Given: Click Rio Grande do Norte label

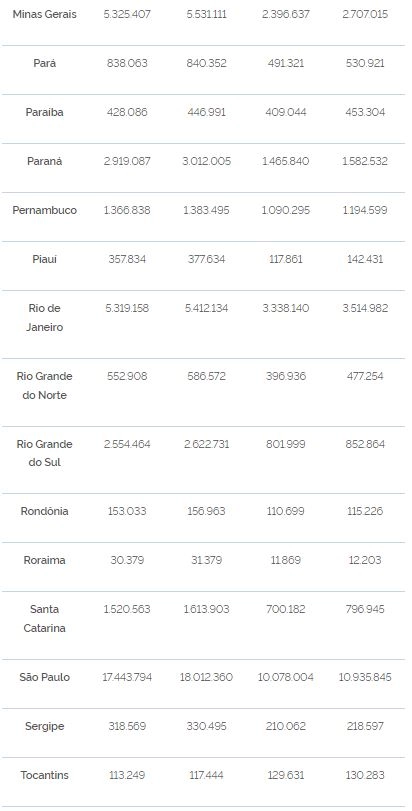Looking at the screenshot, I should point(44,385).
